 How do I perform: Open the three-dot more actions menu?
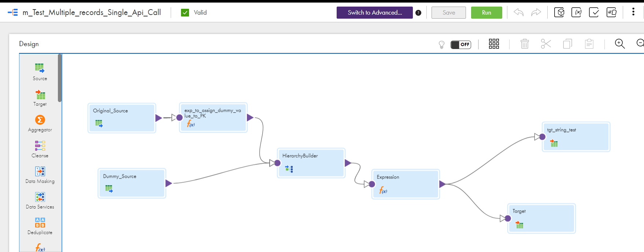633,12
